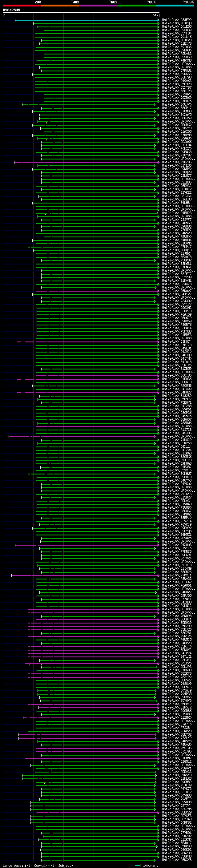Open hit UniRef100_A9SB30

tap(177, 30)
